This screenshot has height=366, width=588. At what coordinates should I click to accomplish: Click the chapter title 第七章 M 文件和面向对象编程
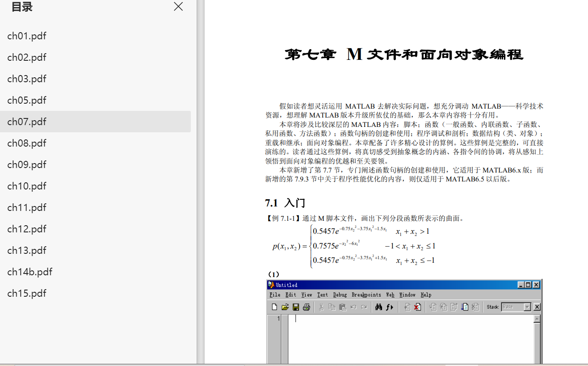pyautogui.click(x=404, y=55)
